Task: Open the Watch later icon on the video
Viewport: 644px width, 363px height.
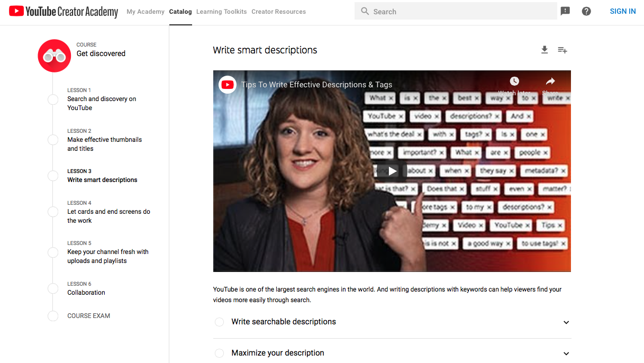Action: 514,81
